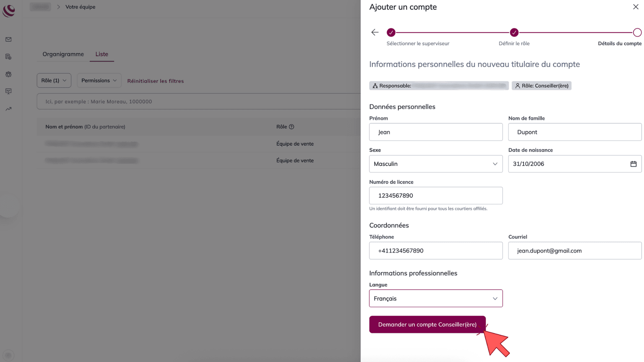
Task: Close the Ajouter un compte panel
Action: [636, 7]
